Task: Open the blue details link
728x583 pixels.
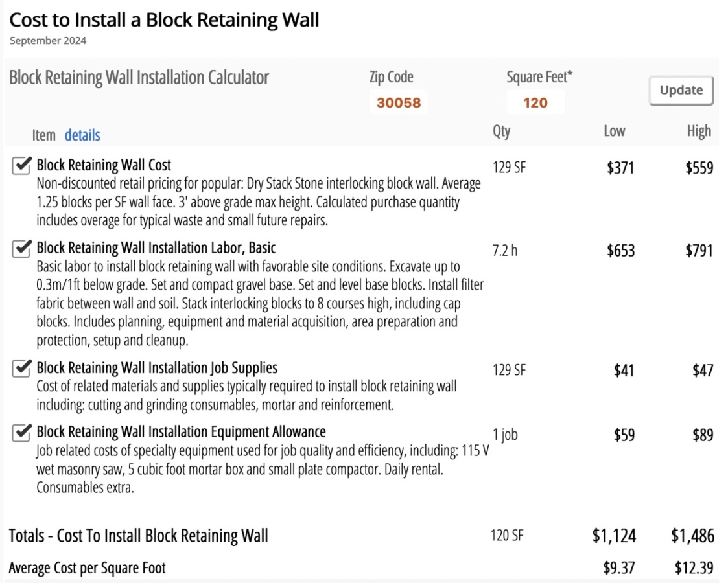Action: point(82,135)
